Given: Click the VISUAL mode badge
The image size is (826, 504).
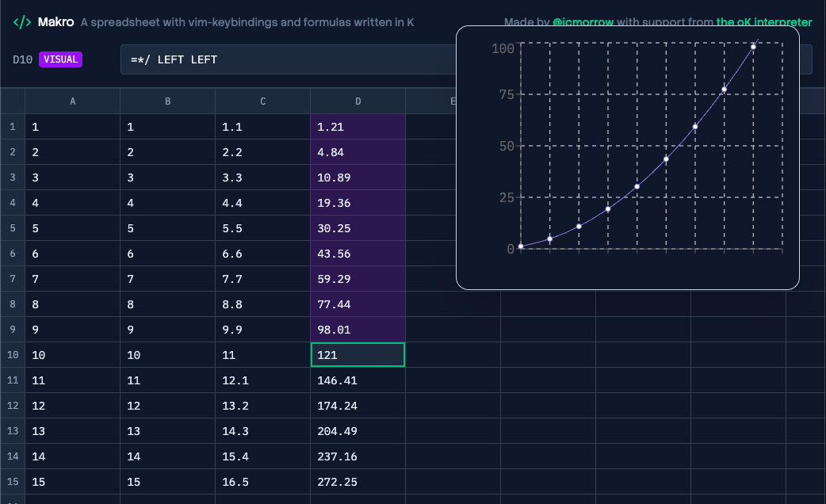Looking at the screenshot, I should coord(61,59).
